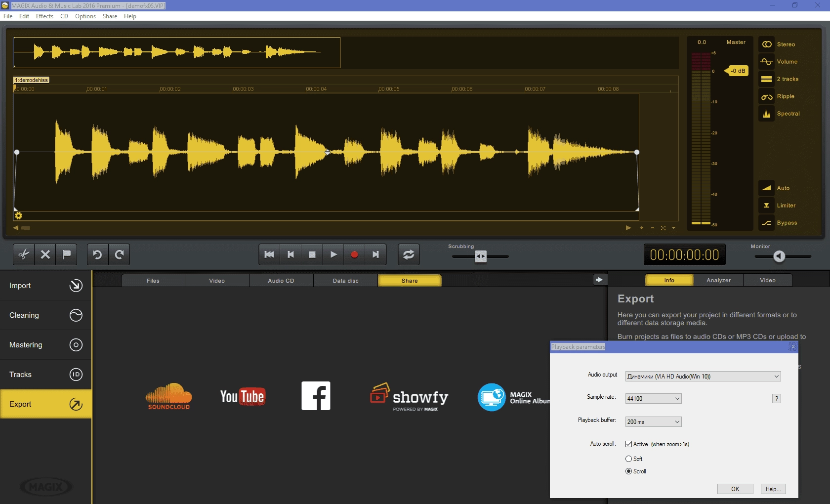This screenshot has width=830, height=504.
Task: Share project on Facebook
Action: (316, 396)
